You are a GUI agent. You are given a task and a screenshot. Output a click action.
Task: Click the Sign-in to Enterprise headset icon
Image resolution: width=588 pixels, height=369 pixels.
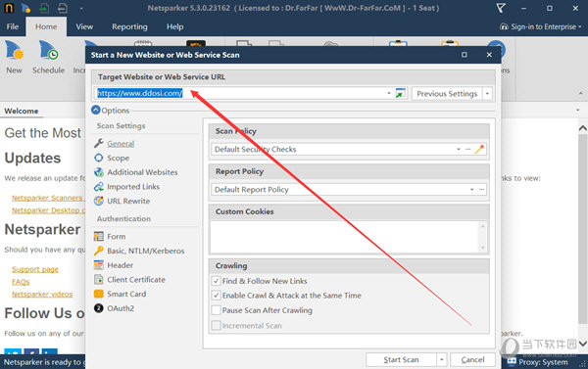[x=505, y=26]
